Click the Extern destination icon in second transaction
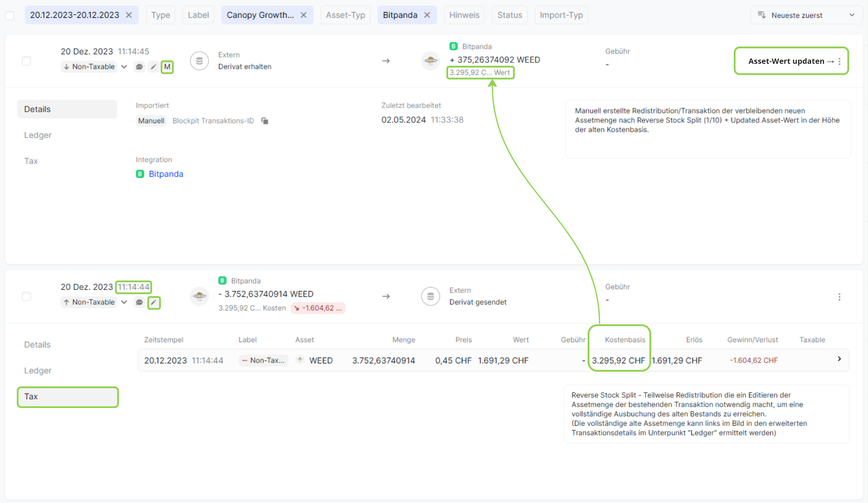 431,296
